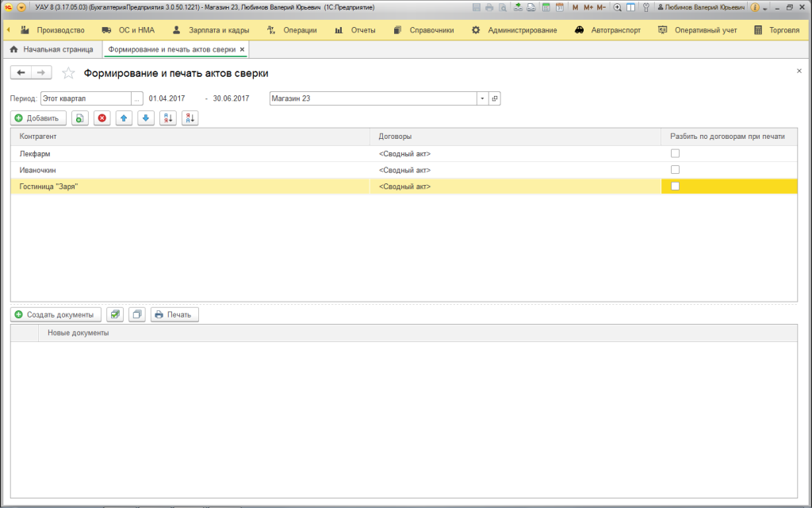Click the Контрагент column header
The height and width of the screenshot is (508, 812).
pos(190,137)
